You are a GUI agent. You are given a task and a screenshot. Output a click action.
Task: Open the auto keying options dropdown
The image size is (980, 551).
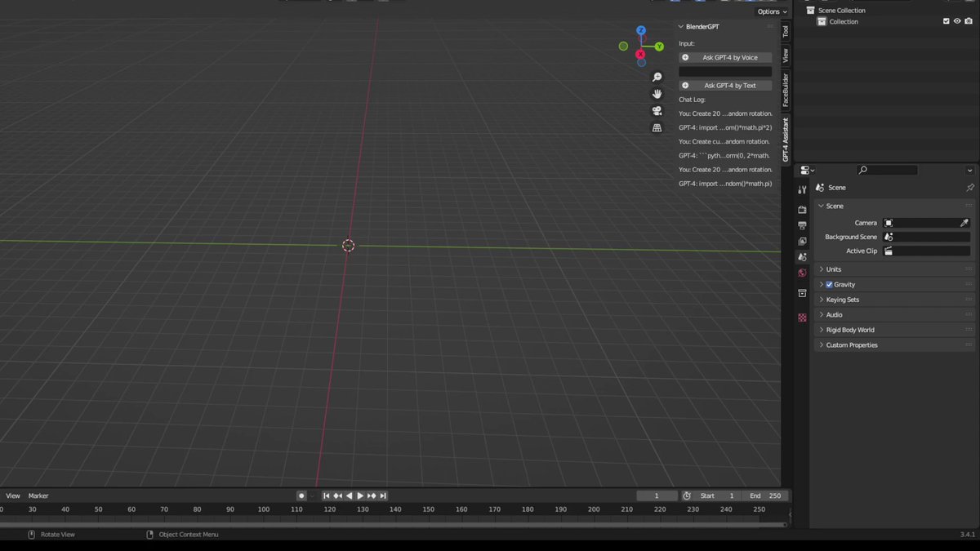(x=312, y=495)
